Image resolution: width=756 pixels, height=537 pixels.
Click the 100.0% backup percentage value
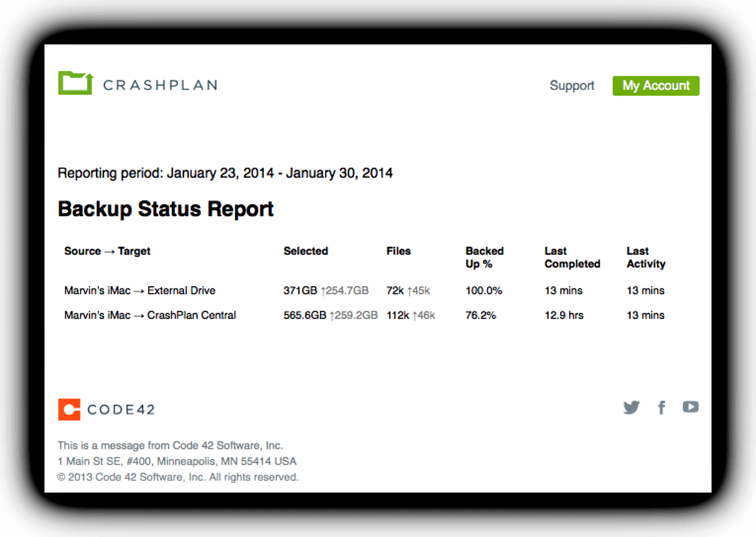pyautogui.click(x=484, y=290)
